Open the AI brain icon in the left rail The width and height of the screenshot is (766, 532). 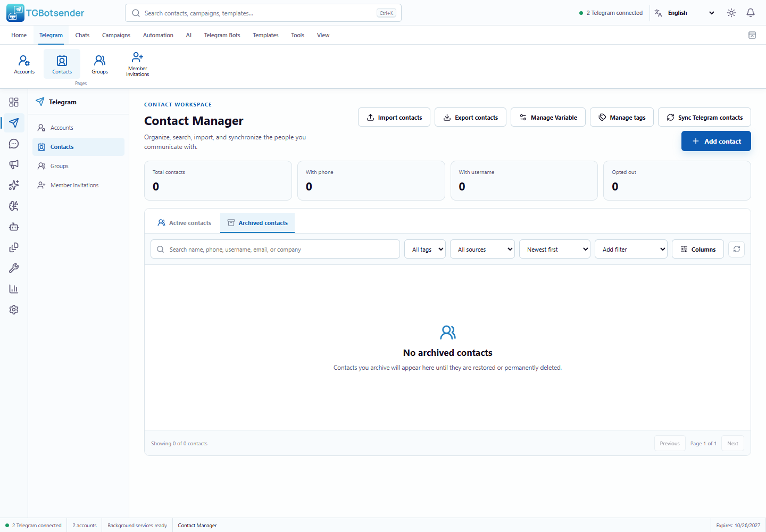14,206
